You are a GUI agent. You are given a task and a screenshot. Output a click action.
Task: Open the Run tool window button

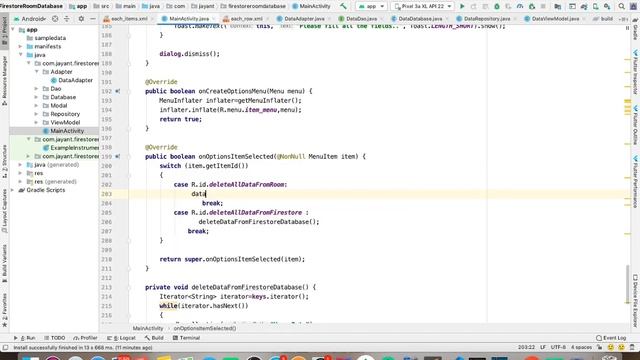tap(25, 338)
